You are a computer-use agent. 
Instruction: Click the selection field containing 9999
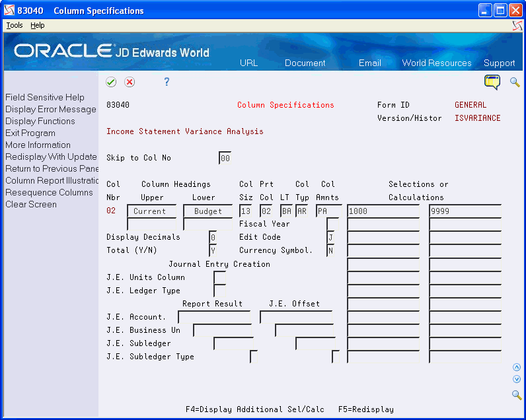[x=465, y=211]
